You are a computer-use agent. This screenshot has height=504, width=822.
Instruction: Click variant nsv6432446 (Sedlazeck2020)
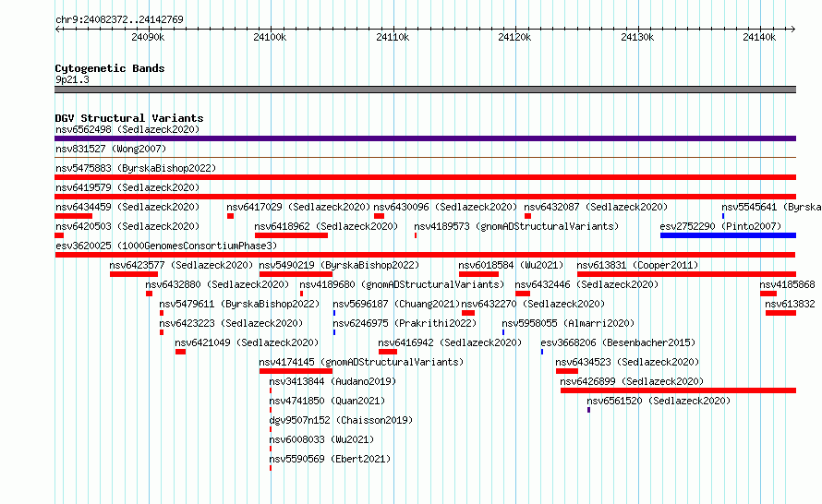586,284
